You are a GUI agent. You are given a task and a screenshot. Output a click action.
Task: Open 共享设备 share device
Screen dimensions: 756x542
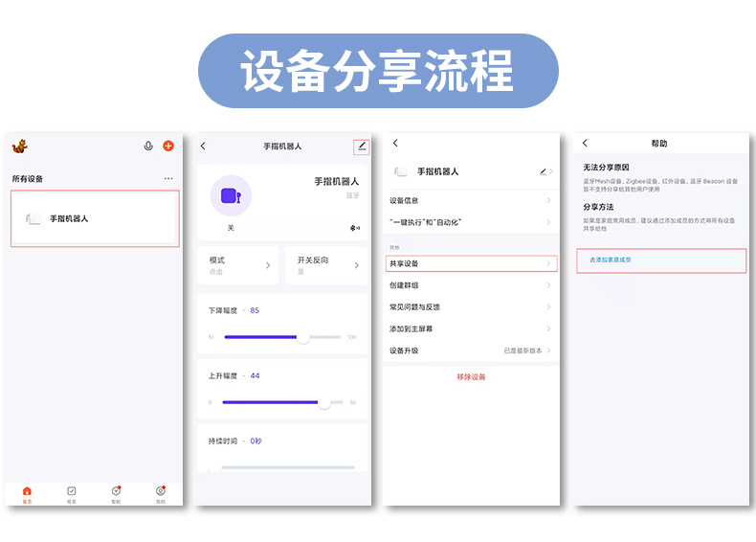click(x=471, y=263)
